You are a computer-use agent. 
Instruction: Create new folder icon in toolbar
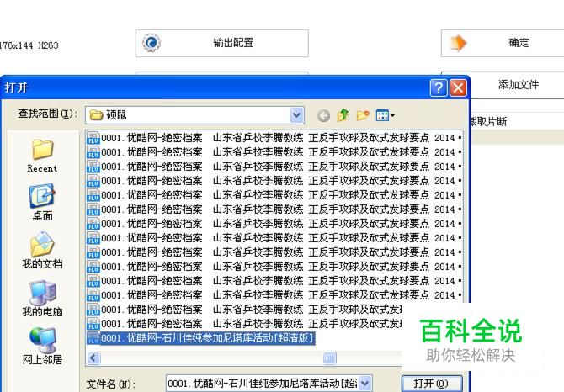point(363,115)
